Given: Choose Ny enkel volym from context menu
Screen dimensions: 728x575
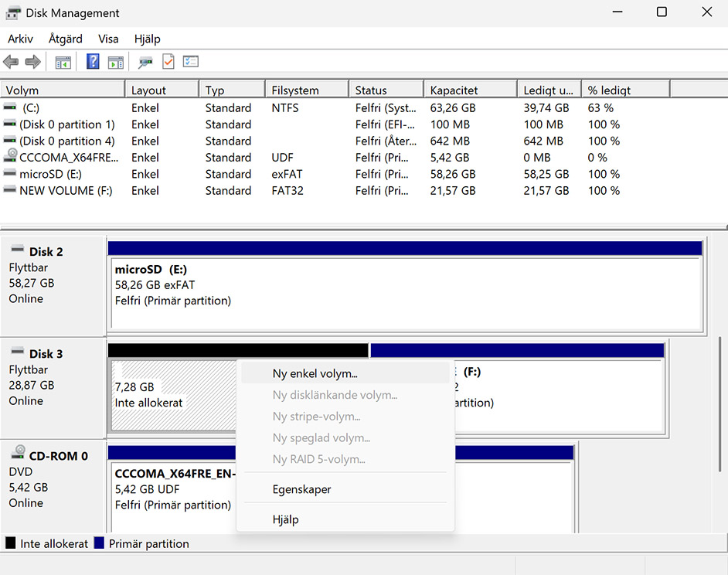Looking at the screenshot, I should tap(345, 373).
